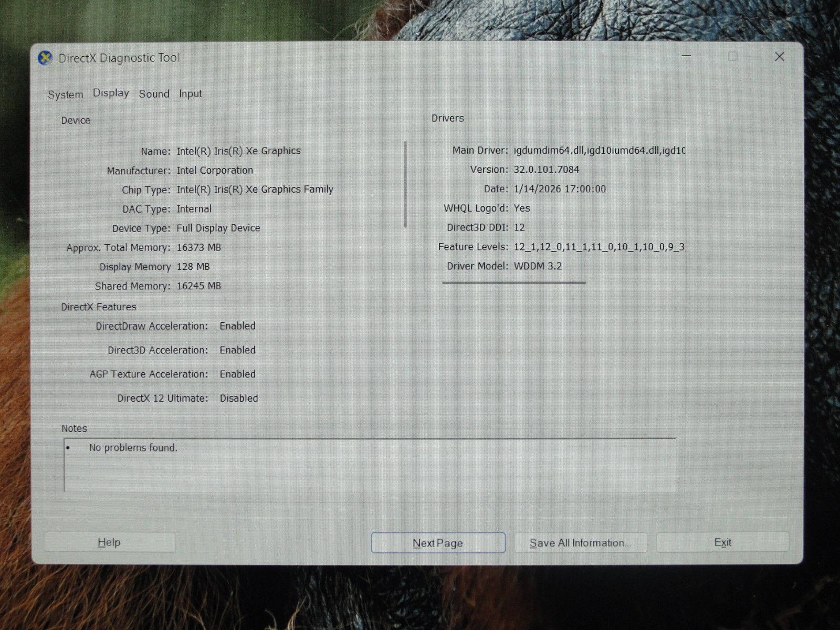Viewport: 840px width, 630px height.
Task: Minimize the DirectX Diagnostic Tool window
Action: coord(686,56)
